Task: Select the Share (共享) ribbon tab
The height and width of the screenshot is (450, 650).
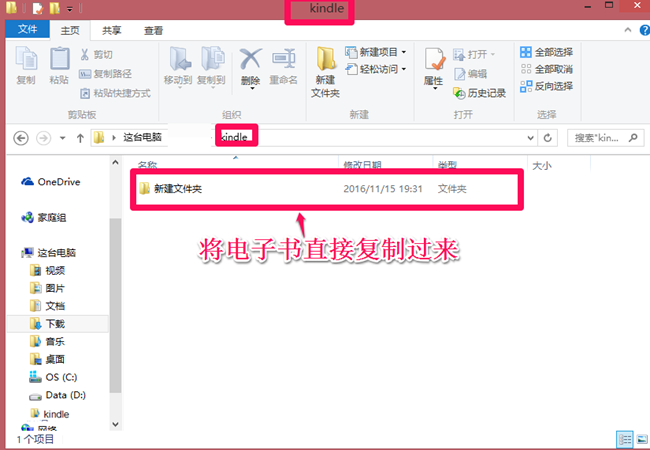Action: pos(112,30)
